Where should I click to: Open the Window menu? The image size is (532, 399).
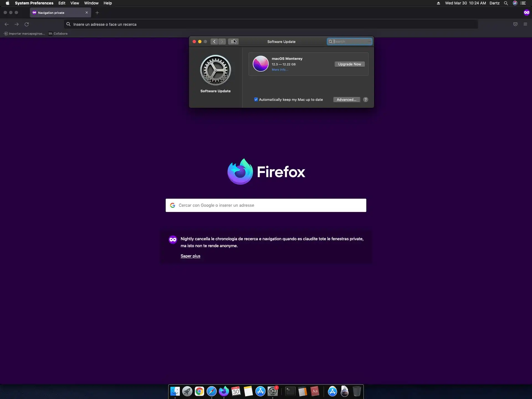[91, 3]
